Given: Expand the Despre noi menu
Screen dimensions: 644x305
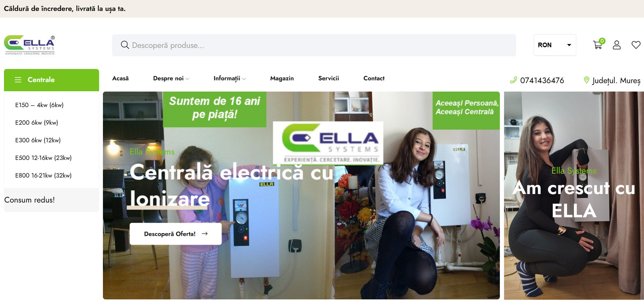Looking at the screenshot, I should 171,78.
